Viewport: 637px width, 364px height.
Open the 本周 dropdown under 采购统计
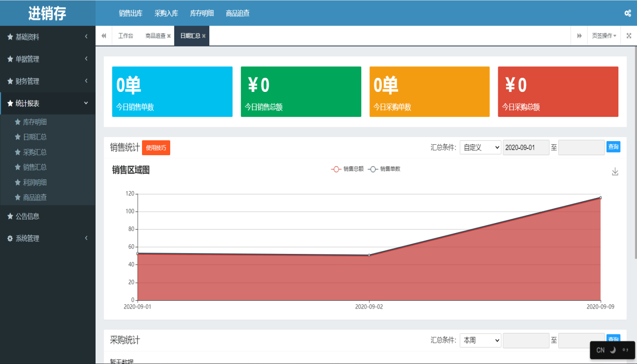[480, 340]
